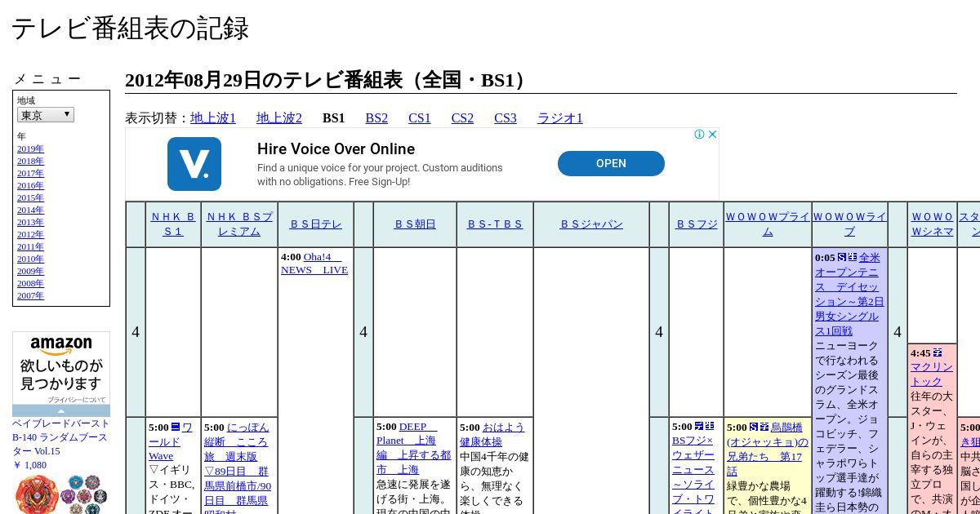
Task: Click the ad info icon on banner
Action: click(699, 135)
